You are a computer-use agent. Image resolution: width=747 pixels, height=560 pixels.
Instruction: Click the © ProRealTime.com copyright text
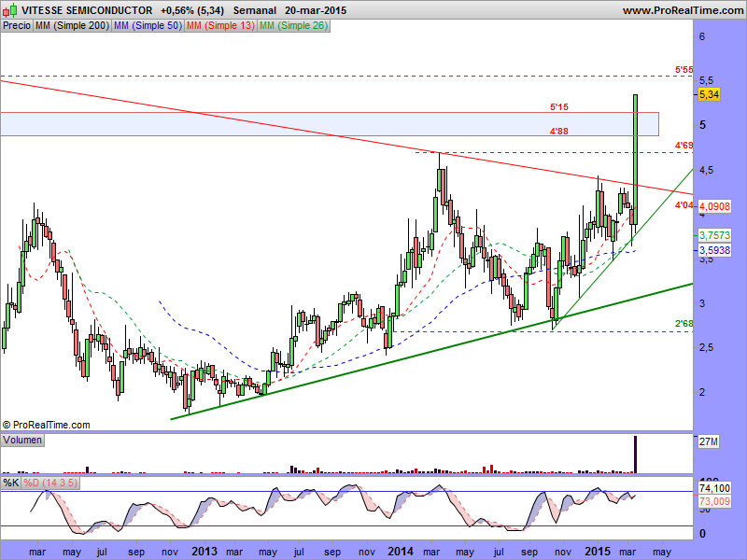[46, 425]
